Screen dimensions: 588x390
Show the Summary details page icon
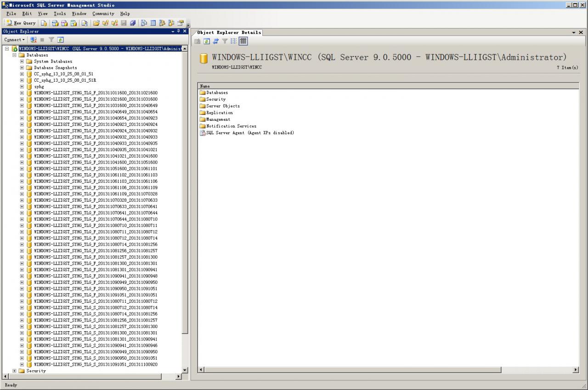[153, 23]
